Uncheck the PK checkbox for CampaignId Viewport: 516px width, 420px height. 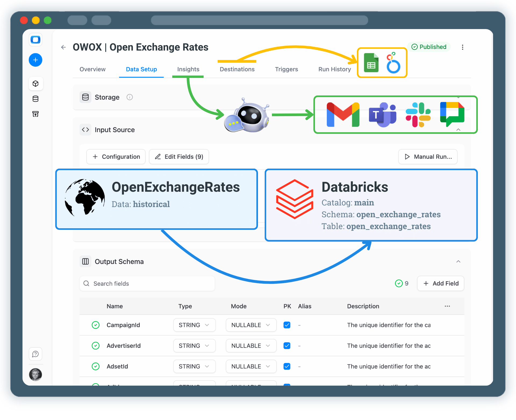pyautogui.click(x=287, y=325)
